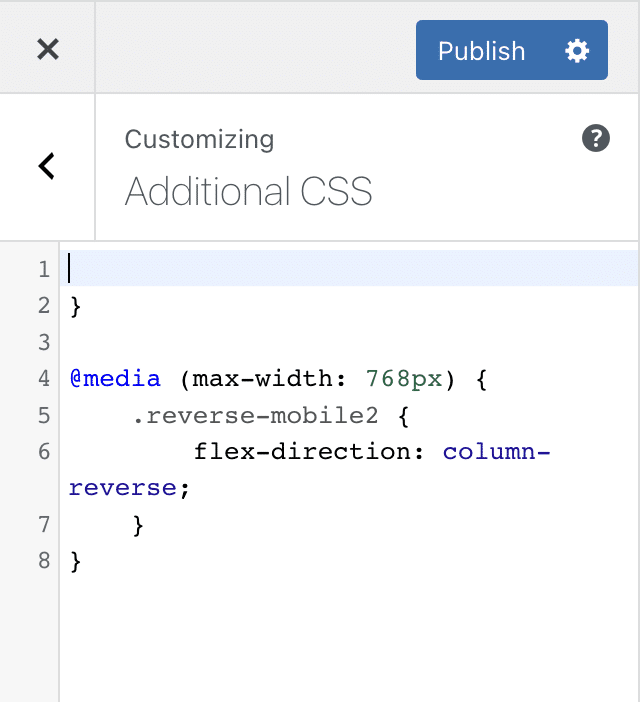This screenshot has width=640, height=702.
Task: Click the indented closing brace on line 7
Action: pos(138,525)
